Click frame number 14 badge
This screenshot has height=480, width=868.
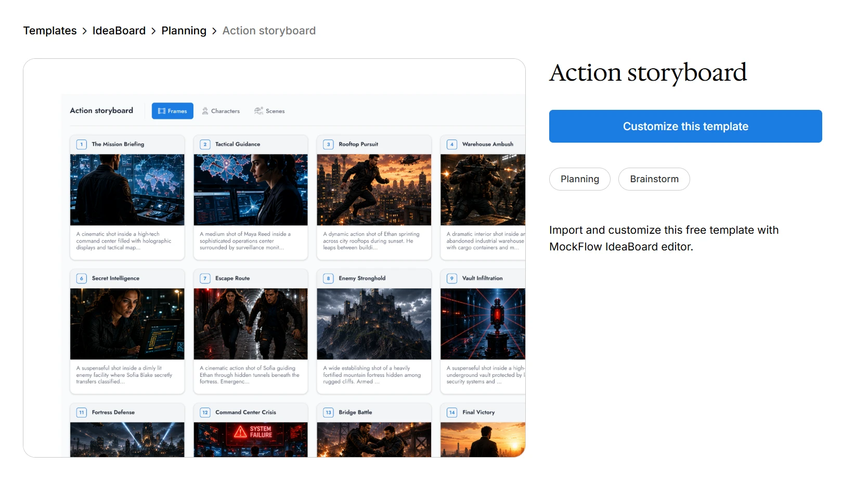coord(452,412)
